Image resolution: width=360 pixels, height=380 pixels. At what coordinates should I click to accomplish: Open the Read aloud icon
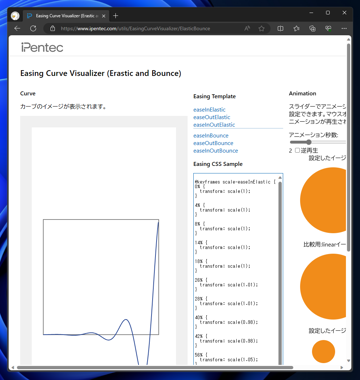[x=247, y=29]
